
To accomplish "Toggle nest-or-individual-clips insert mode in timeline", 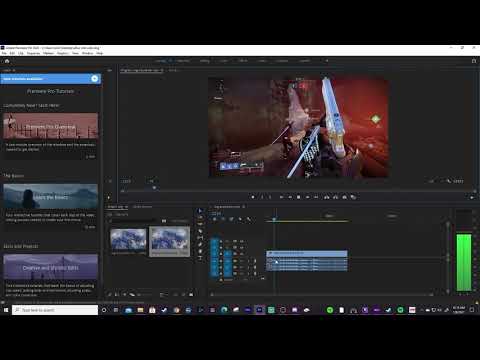I will coord(214,219).
